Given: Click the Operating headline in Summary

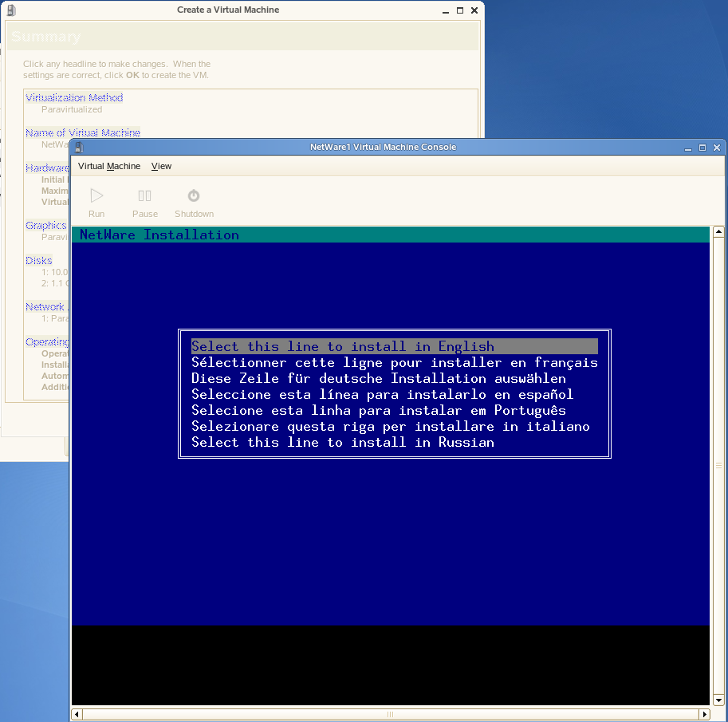Looking at the screenshot, I should pos(47,342).
